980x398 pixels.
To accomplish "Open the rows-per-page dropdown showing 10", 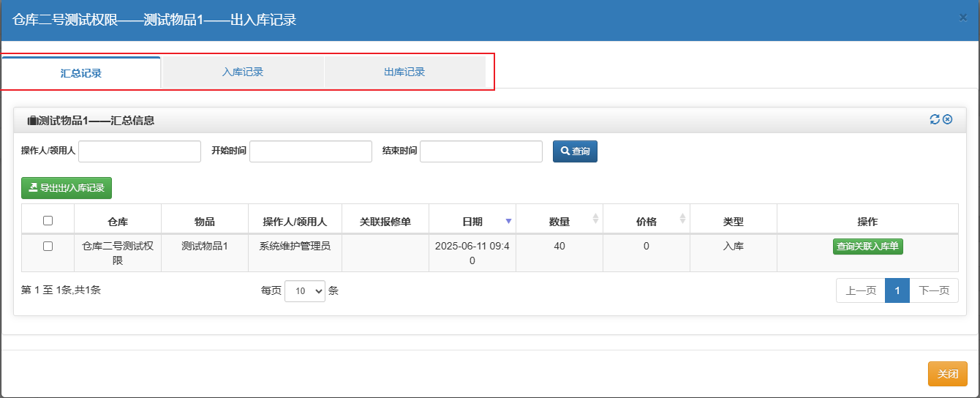I will 305,290.
